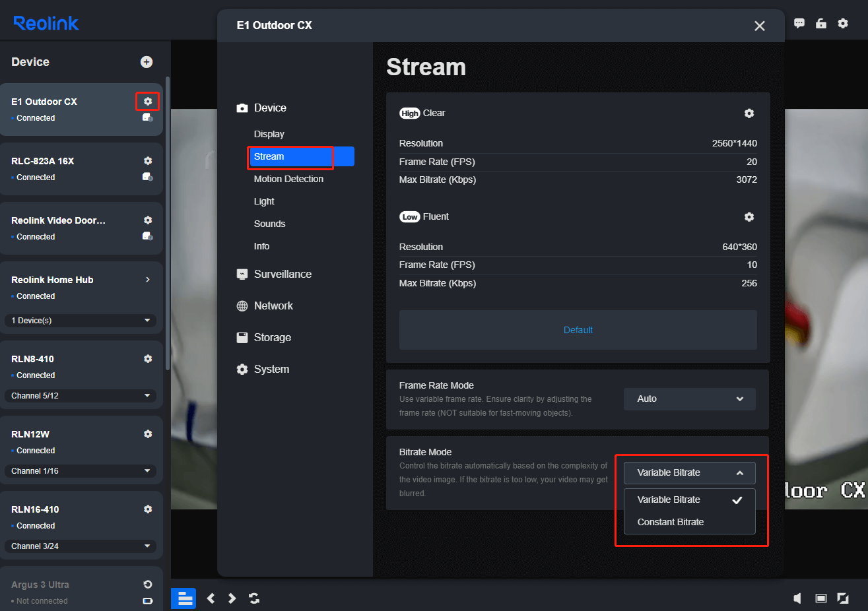Click RLC-823A 16X storage status icon
This screenshot has width=868, height=611.
148,177
